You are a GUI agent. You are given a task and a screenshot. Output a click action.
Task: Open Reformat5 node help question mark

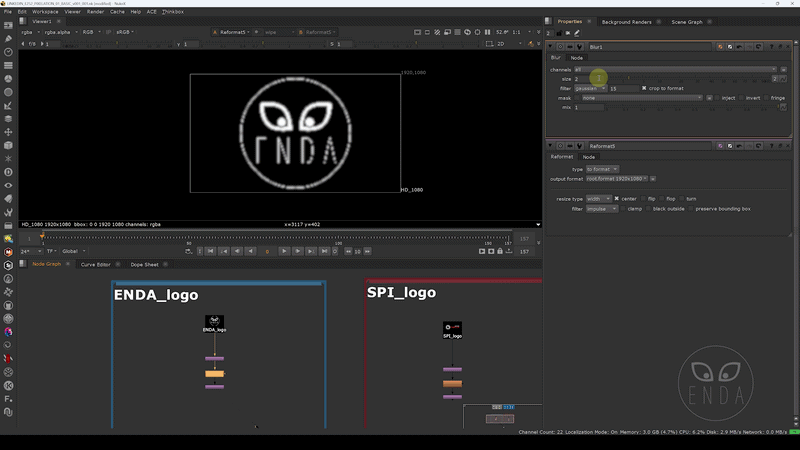(x=771, y=146)
